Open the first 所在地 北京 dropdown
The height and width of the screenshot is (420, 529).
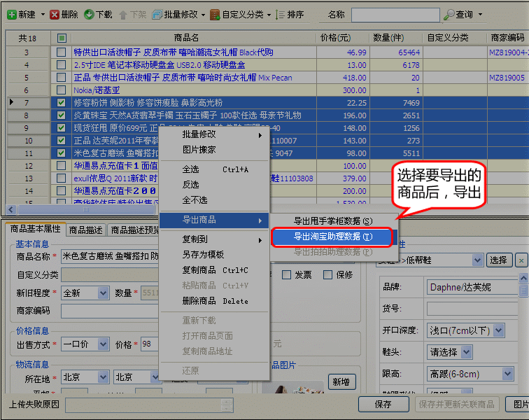[x=103, y=377]
